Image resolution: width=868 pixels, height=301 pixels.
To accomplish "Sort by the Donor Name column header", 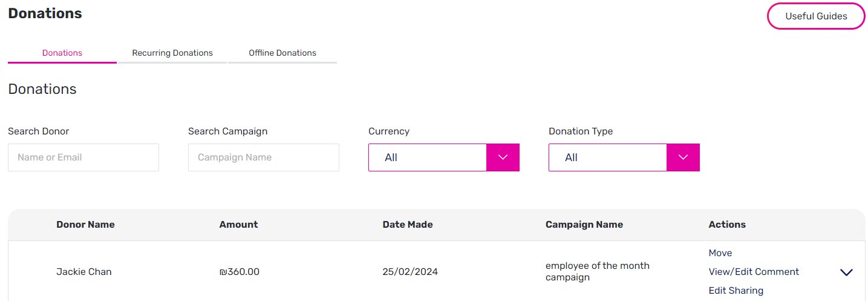I will tap(85, 225).
